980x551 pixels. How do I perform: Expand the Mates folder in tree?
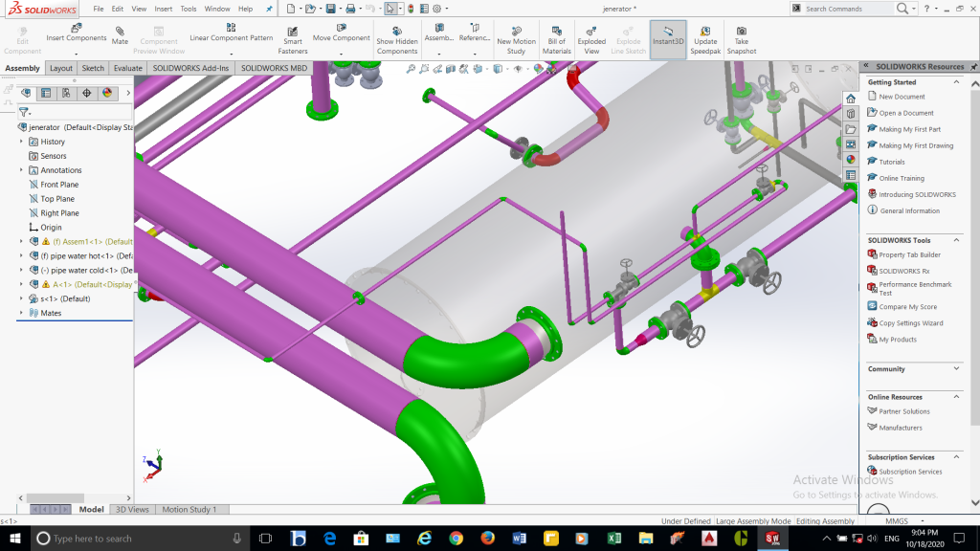tap(21, 313)
